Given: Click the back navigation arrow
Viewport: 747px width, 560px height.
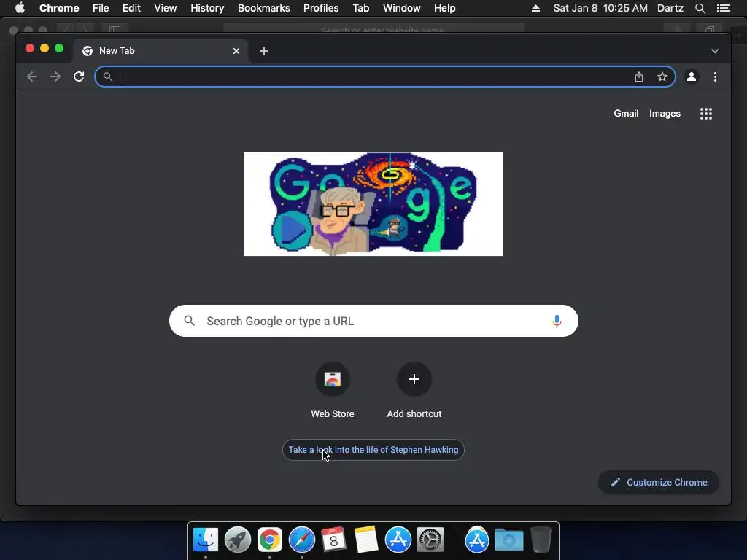Looking at the screenshot, I should point(32,77).
